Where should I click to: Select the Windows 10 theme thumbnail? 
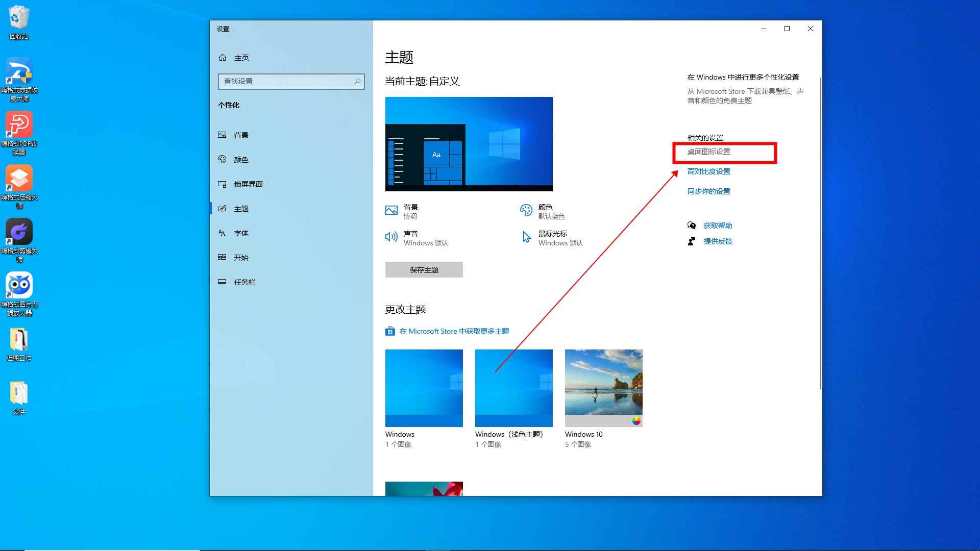click(603, 388)
